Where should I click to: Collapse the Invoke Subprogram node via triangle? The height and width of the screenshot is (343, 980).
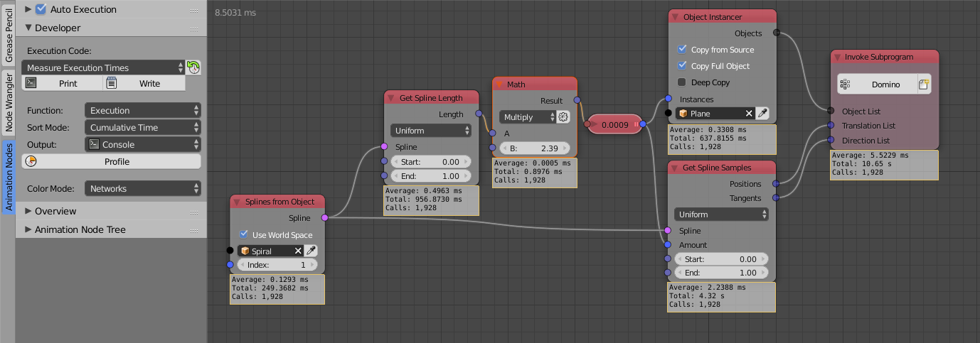coord(836,57)
